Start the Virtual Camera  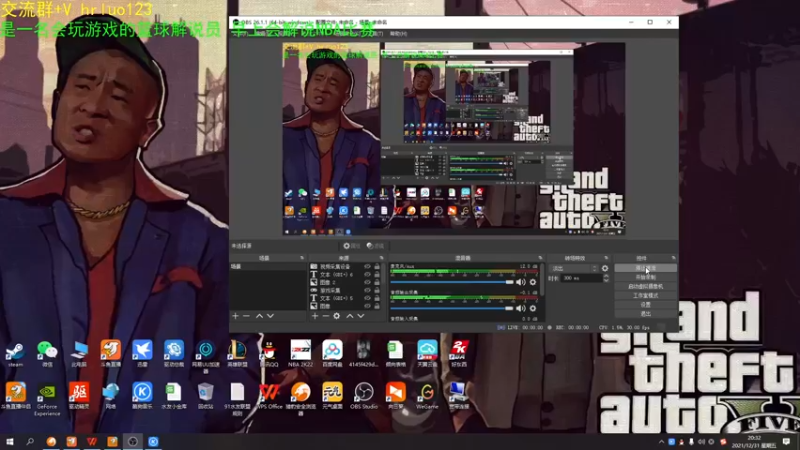645,286
